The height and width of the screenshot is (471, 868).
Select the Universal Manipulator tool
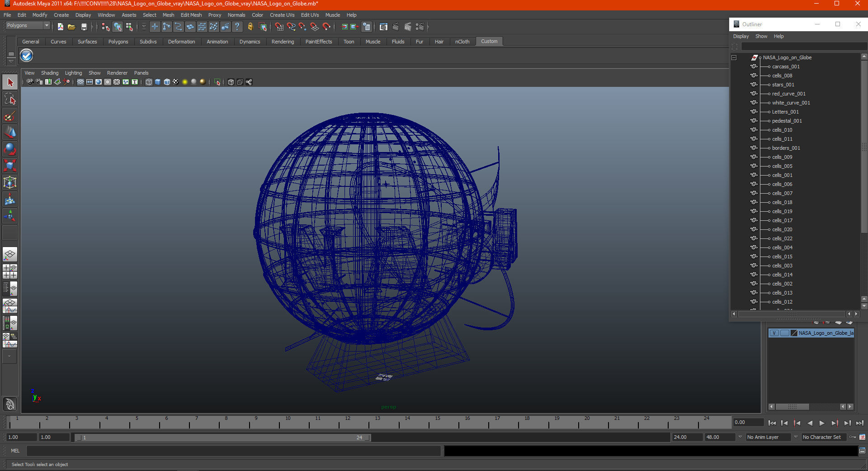pyautogui.click(x=10, y=182)
